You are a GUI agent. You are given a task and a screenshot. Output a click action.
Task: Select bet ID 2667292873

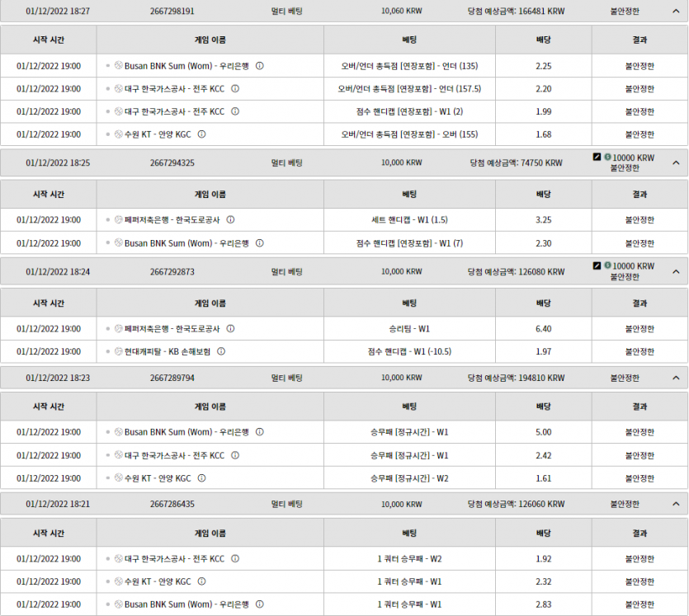(172, 272)
